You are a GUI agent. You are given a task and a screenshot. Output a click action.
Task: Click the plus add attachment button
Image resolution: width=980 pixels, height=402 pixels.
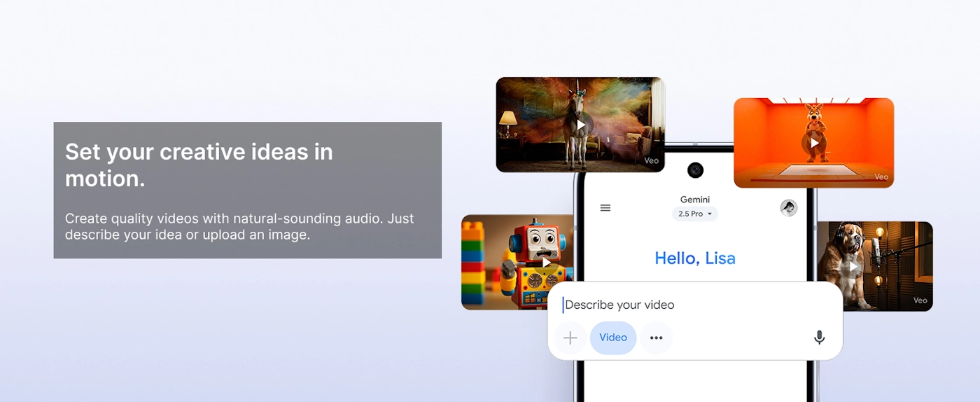tap(570, 338)
